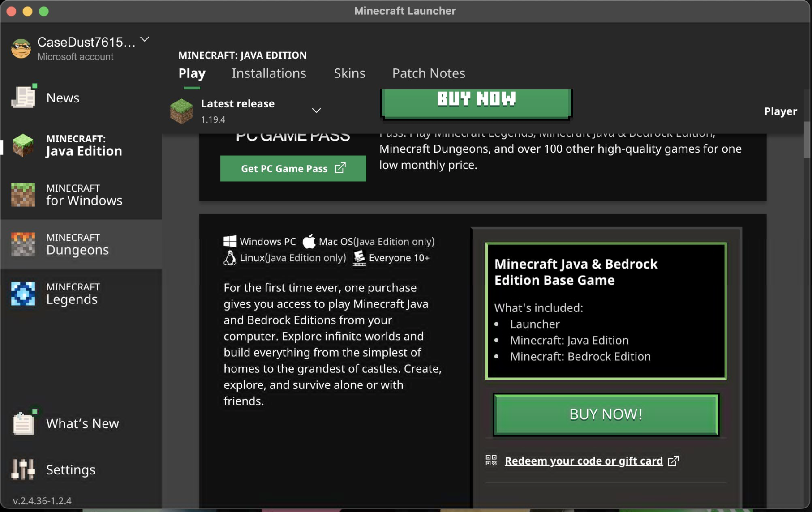Open Minecraft for Windows dirt block icon
The height and width of the screenshot is (512, 812).
[x=23, y=195]
